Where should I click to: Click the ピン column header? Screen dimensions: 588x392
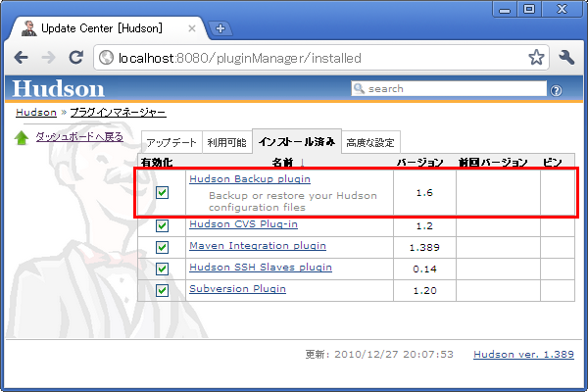pyautogui.click(x=553, y=163)
